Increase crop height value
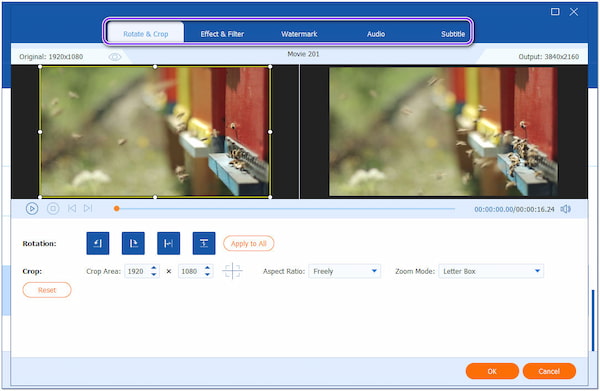 pyautogui.click(x=207, y=268)
